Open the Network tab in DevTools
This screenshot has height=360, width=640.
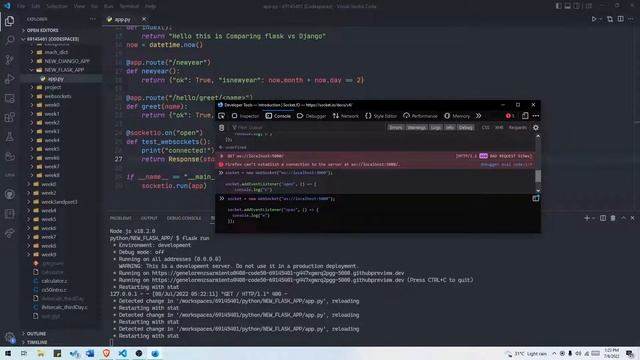(x=346, y=116)
